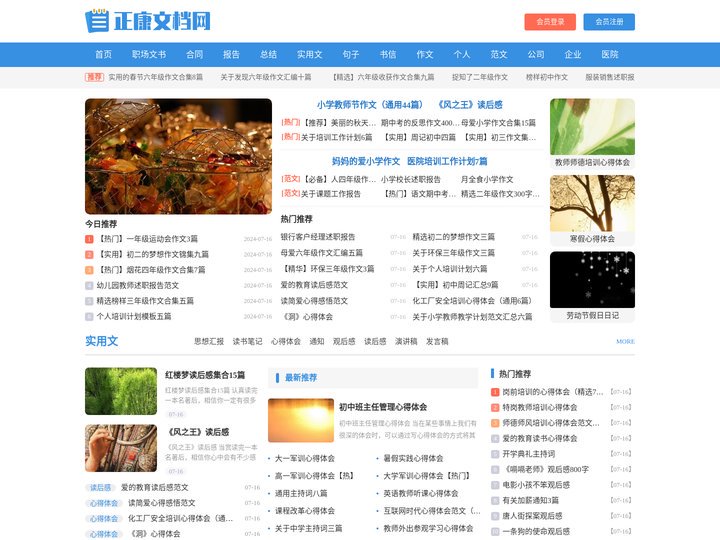Open headline 医院培训工作计划7篇
This screenshot has height=540, width=720.
[447, 161]
